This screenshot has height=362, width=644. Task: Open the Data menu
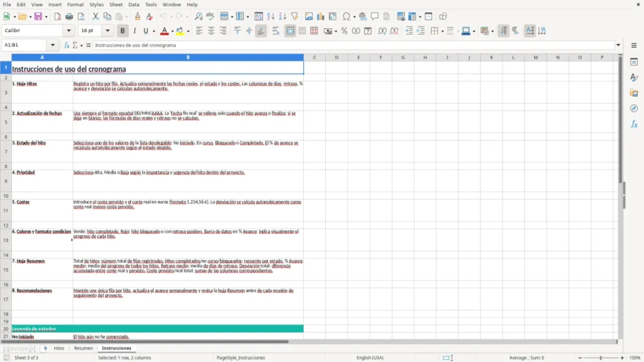point(133,4)
